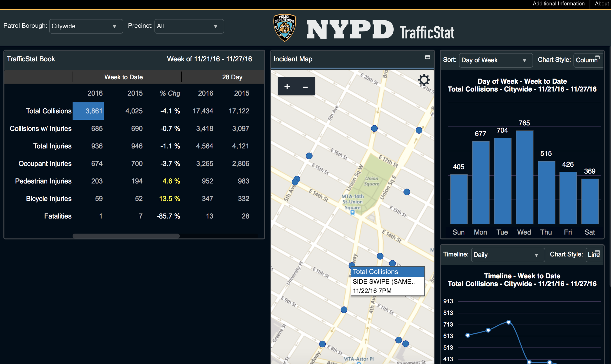Open the Sort Day of Week dropdown
The image size is (611, 364).
click(495, 60)
